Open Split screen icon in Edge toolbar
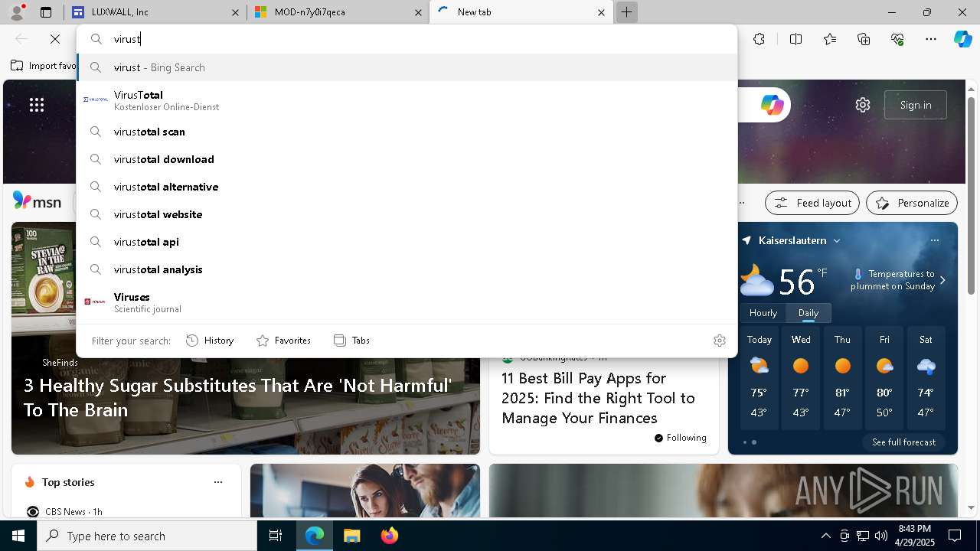Viewport: 980px width, 551px height. 795,39
